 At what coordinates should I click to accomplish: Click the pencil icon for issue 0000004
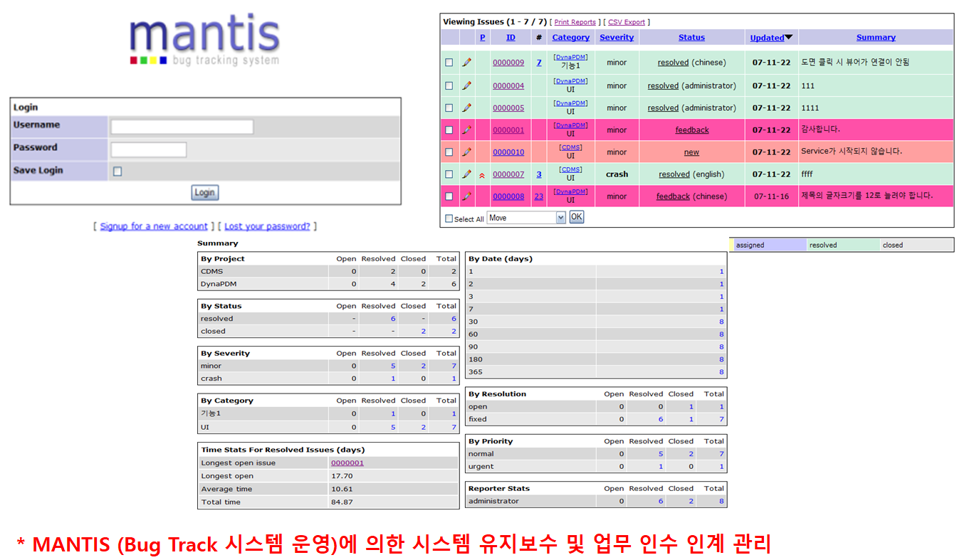pos(466,85)
